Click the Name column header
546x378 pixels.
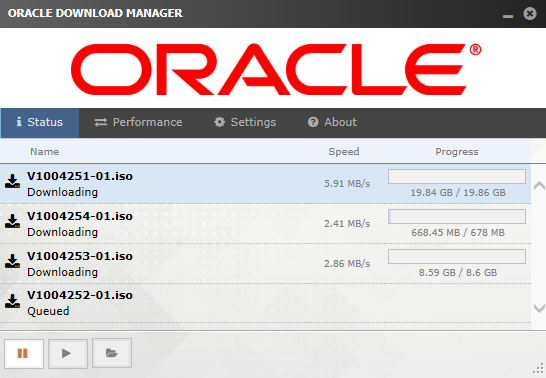45,152
